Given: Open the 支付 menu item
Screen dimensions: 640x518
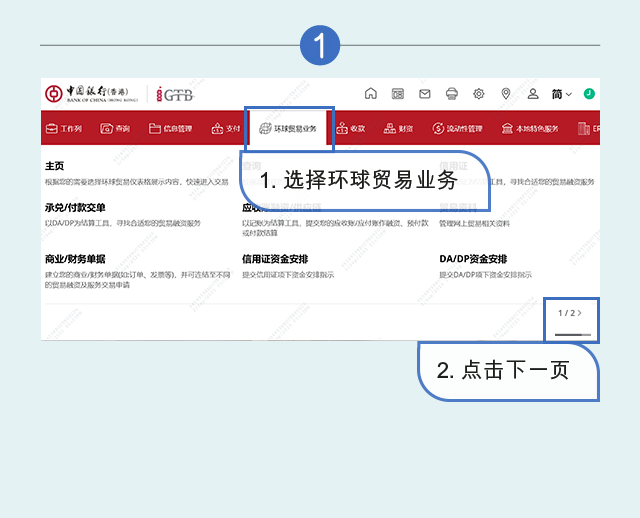Looking at the screenshot, I should (226, 129).
